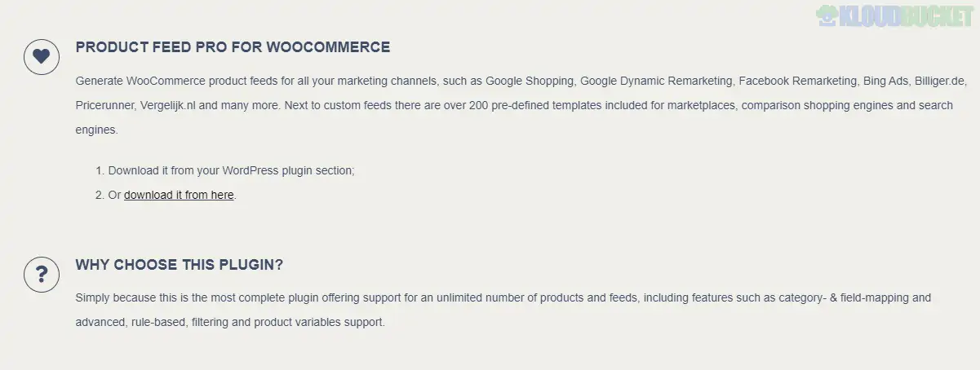980x370 pixels.
Task: Click the "Simply because this is the most complete plugin" sentence
Action: click(204, 297)
